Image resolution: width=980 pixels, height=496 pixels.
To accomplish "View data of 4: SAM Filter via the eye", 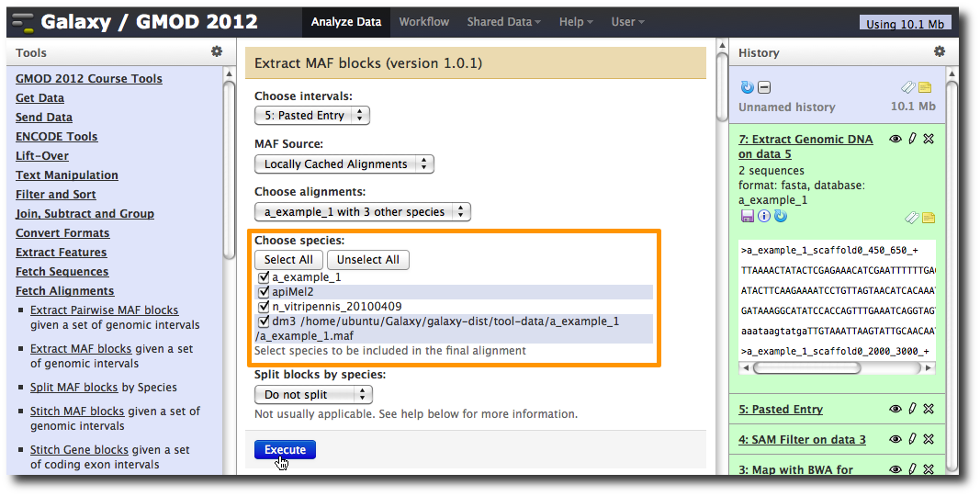I will [895, 439].
